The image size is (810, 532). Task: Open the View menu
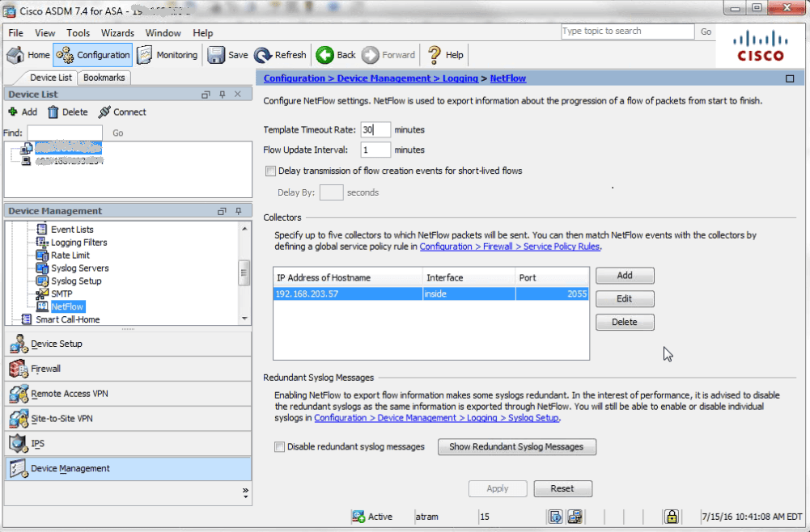click(45, 33)
